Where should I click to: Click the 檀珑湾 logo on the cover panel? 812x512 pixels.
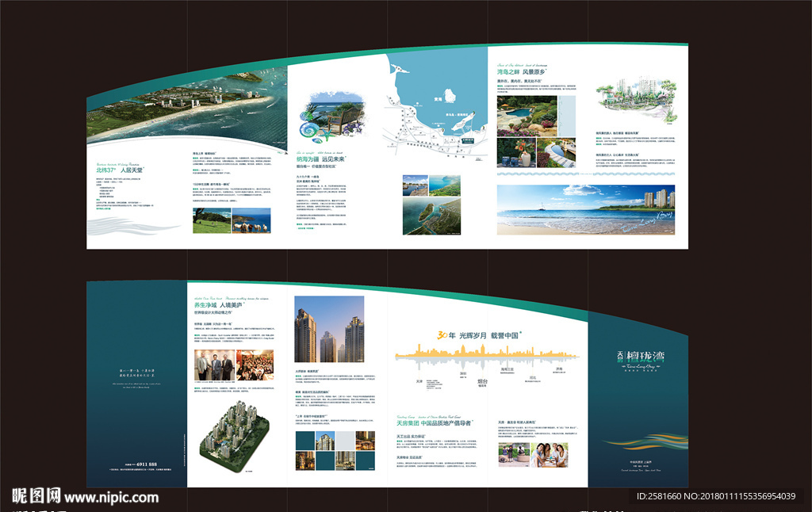(640, 359)
